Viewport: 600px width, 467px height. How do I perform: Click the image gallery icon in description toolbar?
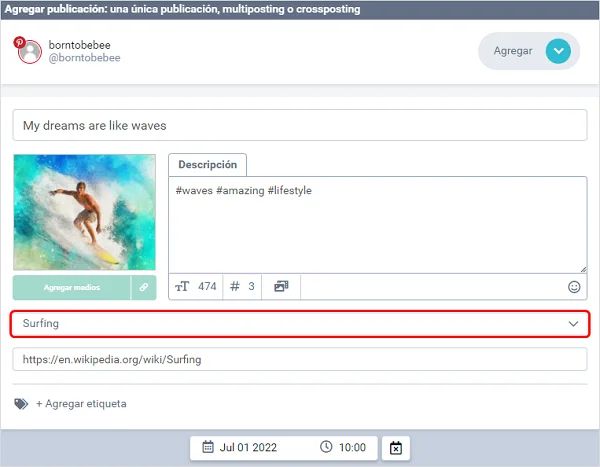(281, 287)
